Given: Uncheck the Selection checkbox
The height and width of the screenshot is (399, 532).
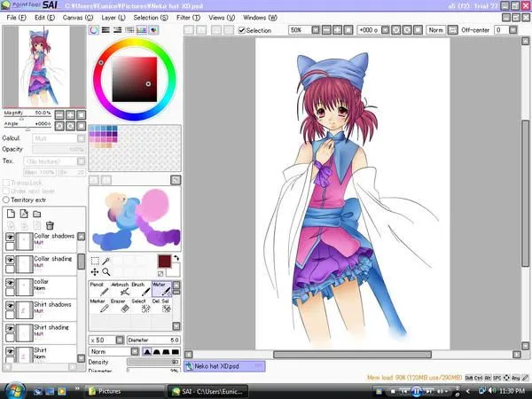Looking at the screenshot, I should pyautogui.click(x=242, y=30).
